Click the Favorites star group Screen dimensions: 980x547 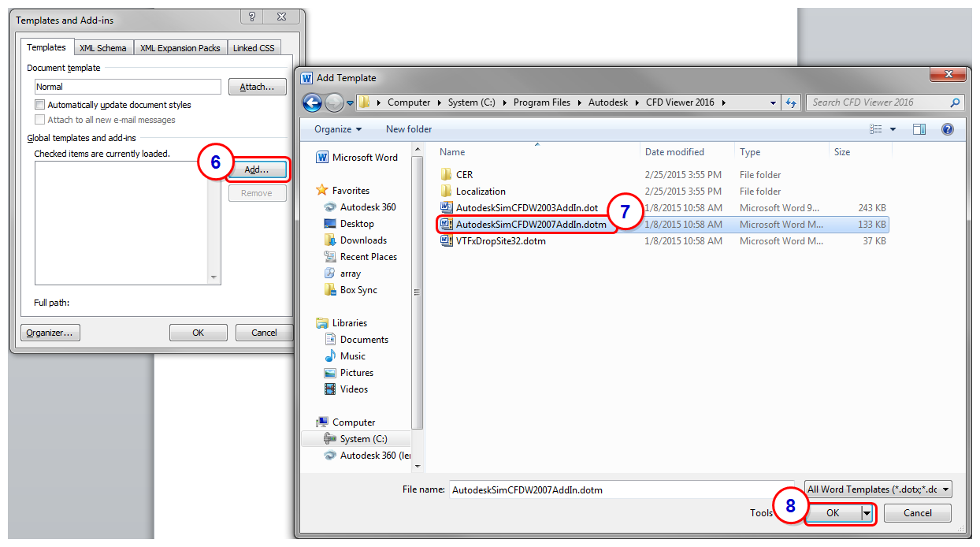click(x=343, y=191)
